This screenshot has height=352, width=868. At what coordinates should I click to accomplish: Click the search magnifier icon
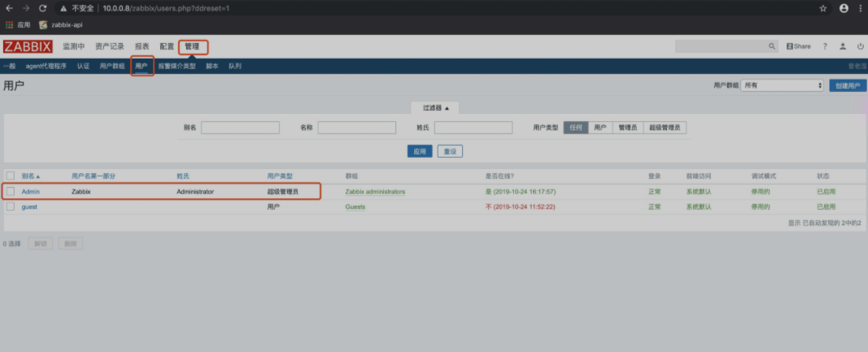tap(772, 46)
